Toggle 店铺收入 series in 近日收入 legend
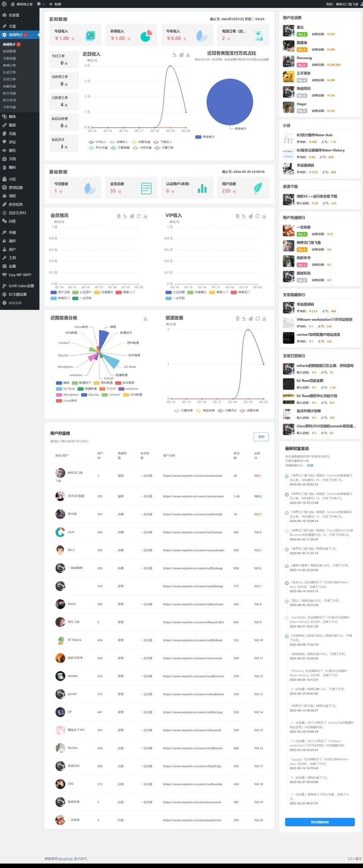 pos(119,142)
